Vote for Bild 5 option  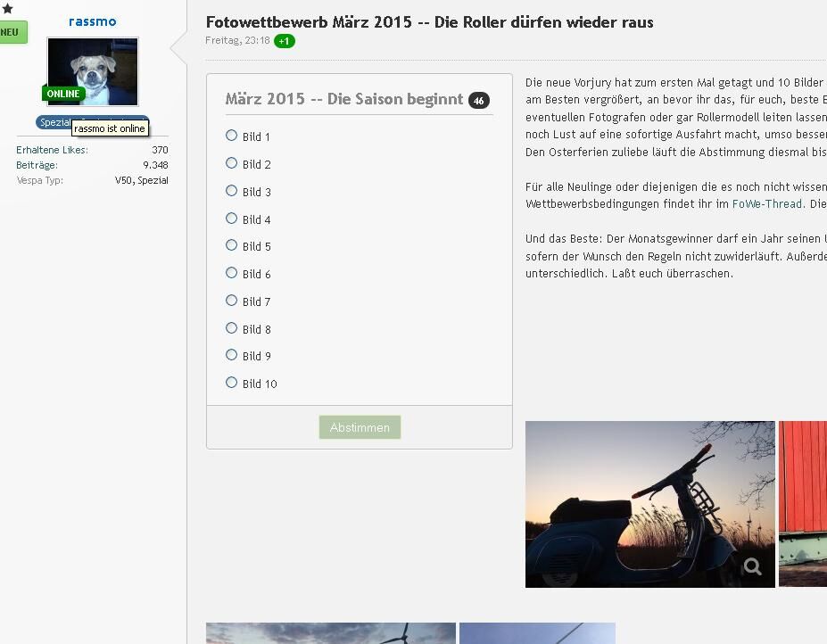coord(232,245)
